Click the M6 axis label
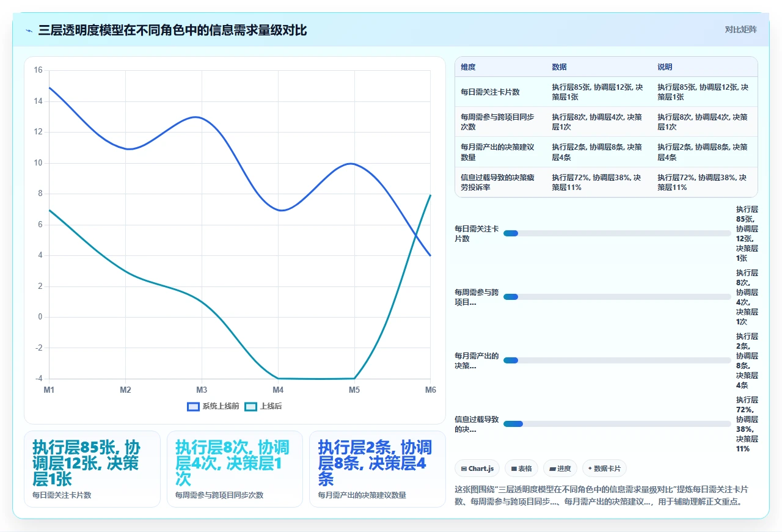The width and height of the screenshot is (782, 532). (x=431, y=390)
